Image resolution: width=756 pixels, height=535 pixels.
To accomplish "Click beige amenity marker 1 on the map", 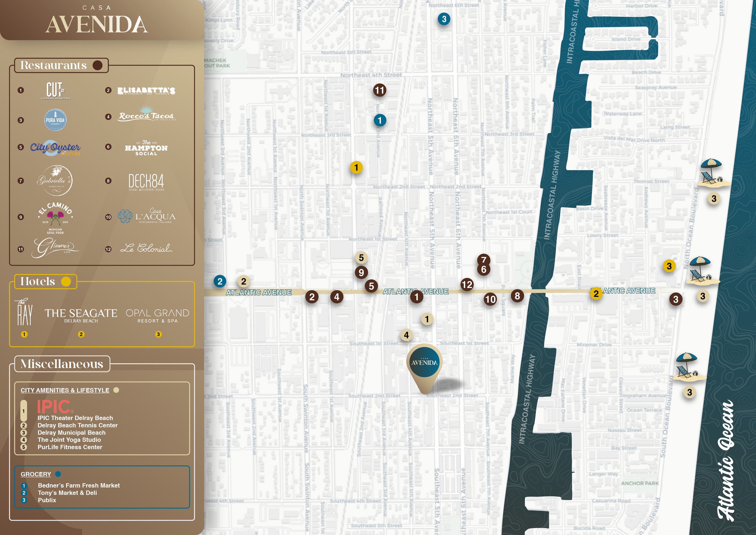I will [427, 319].
